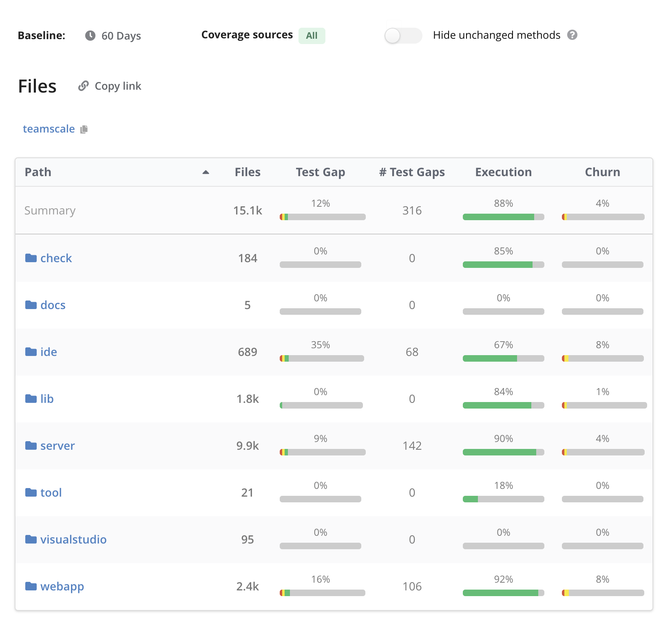Click the sort arrow on the Path column
Viewport: 672px width, 632px height.
tap(207, 172)
